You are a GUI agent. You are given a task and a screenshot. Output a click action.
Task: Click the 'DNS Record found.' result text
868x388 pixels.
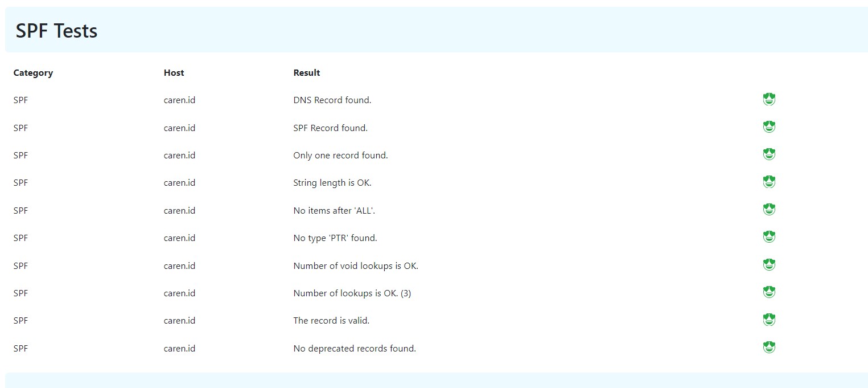coord(332,100)
